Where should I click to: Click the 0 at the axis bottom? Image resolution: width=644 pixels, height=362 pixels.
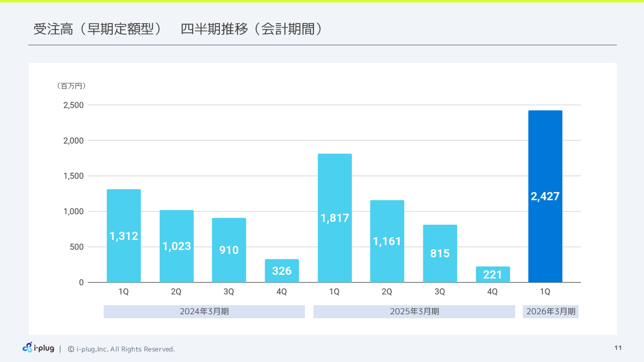point(81,282)
